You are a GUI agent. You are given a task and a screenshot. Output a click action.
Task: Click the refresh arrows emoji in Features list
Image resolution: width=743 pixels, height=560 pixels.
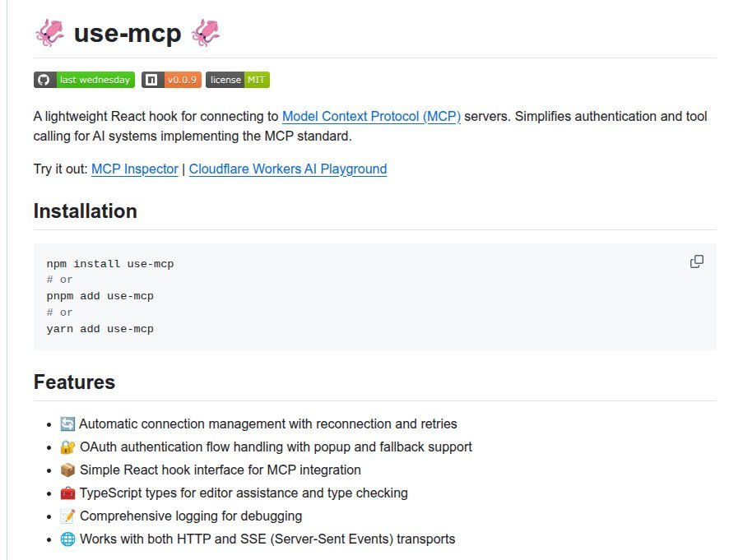67,424
